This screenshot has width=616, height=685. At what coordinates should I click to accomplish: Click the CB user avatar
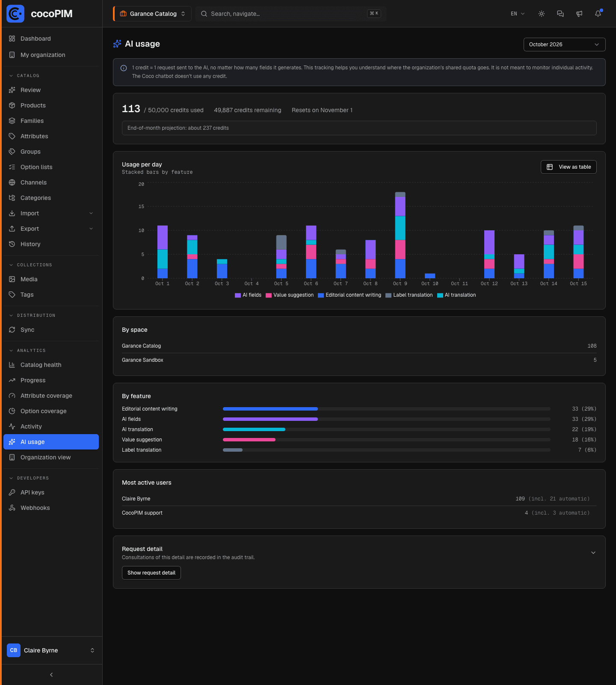point(14,650)
